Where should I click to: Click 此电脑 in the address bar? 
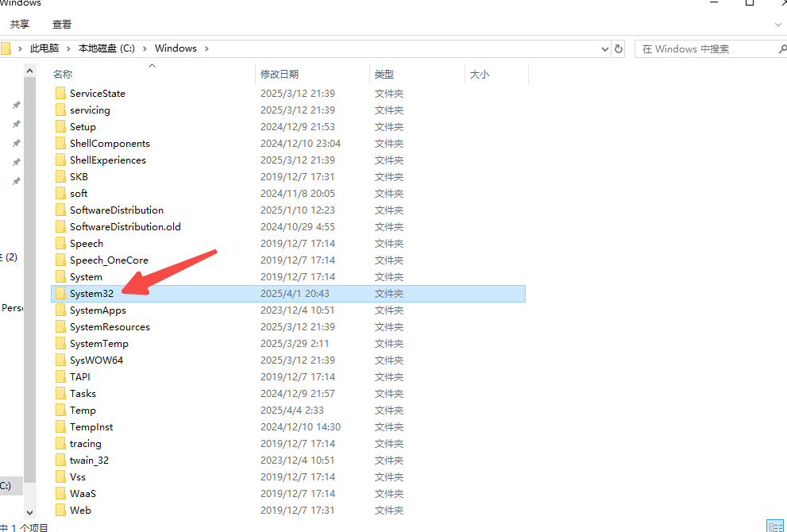tap(44, 48)
